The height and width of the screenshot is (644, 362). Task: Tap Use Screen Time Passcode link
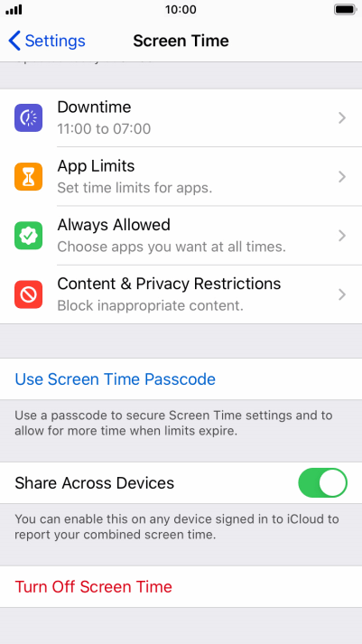[x=115, y=378]
